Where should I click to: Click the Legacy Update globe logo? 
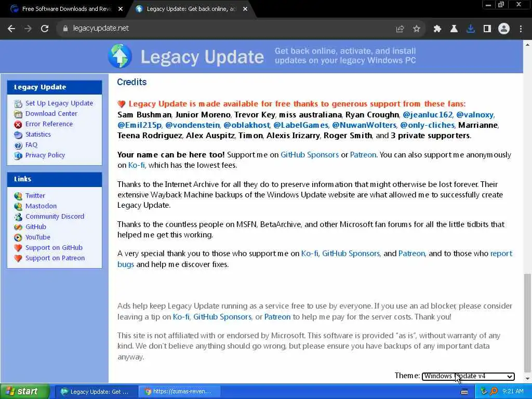[120, 56]
